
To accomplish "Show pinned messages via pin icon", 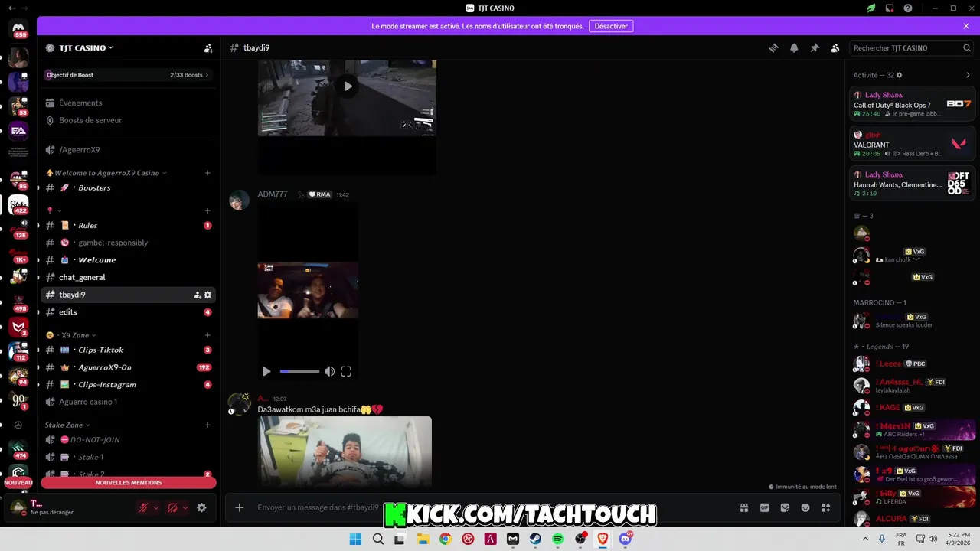I will pos(815,47).
